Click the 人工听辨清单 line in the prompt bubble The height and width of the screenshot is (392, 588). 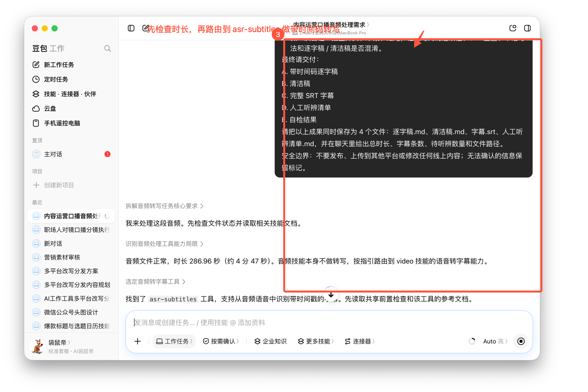pos(306,108)
